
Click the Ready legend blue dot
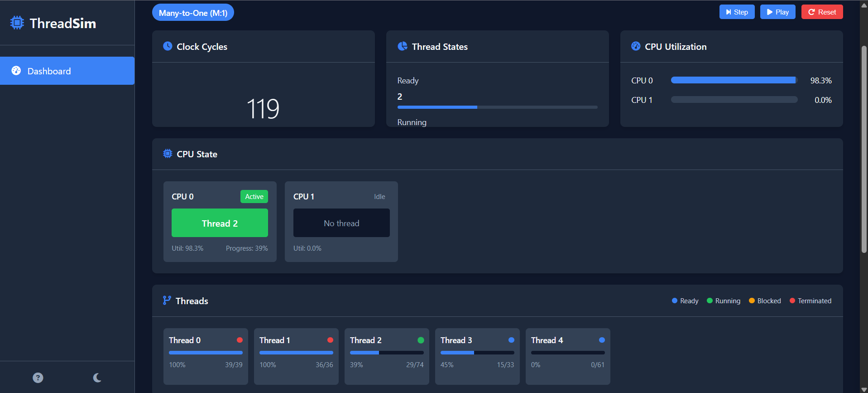[x=675, y=301]
